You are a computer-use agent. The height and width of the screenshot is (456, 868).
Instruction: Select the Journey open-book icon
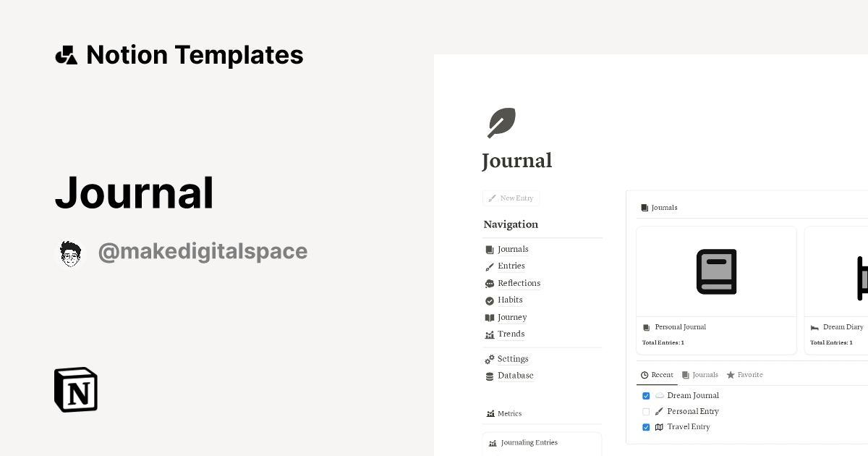490,317
